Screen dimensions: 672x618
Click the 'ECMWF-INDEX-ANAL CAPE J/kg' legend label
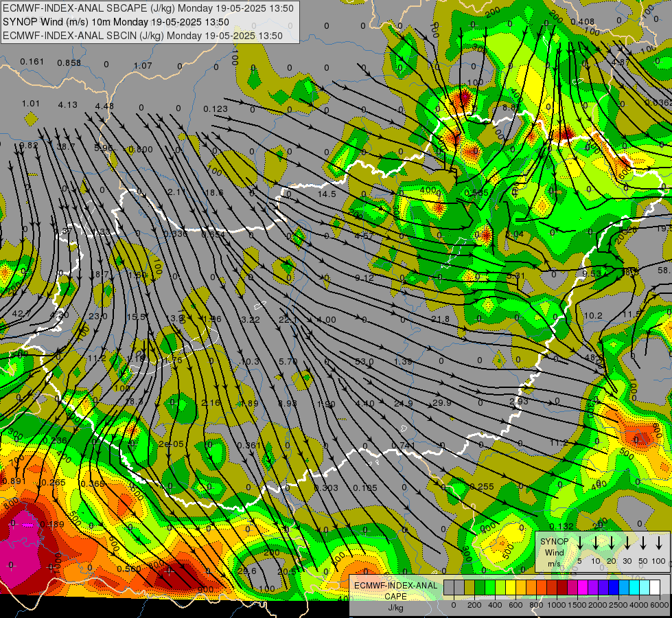tap(395, 596)
